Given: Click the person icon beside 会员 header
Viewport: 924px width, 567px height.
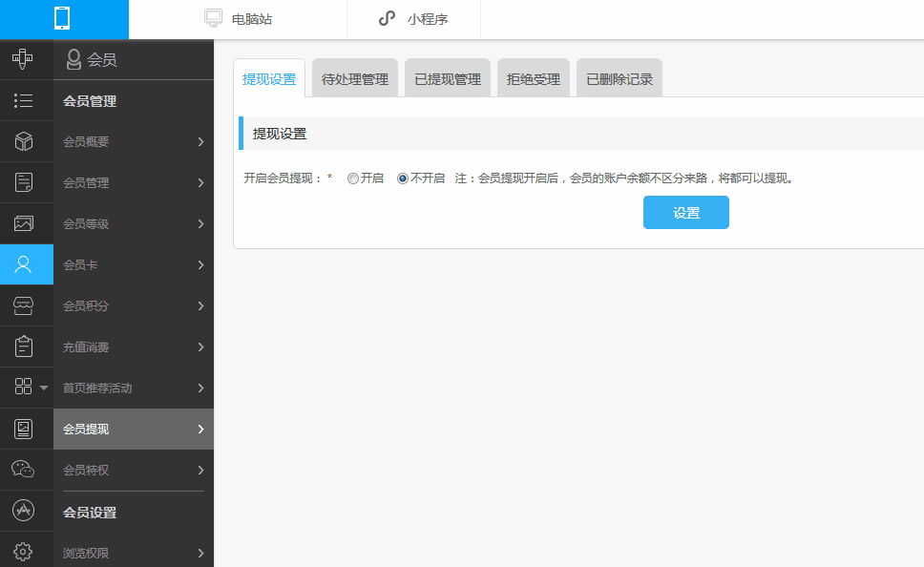Looking at the screenshot, I should point(73,59).
